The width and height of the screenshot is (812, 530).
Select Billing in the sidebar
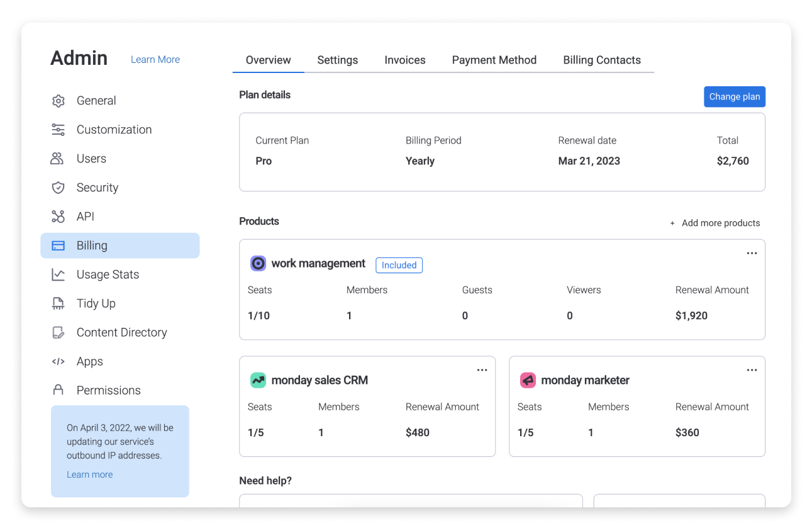(x=120, y=245)
